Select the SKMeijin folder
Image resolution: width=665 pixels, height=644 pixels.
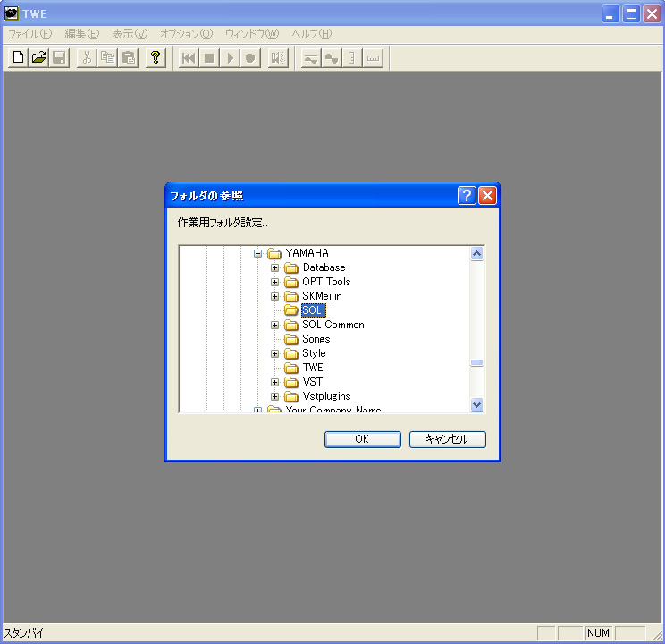322,296
